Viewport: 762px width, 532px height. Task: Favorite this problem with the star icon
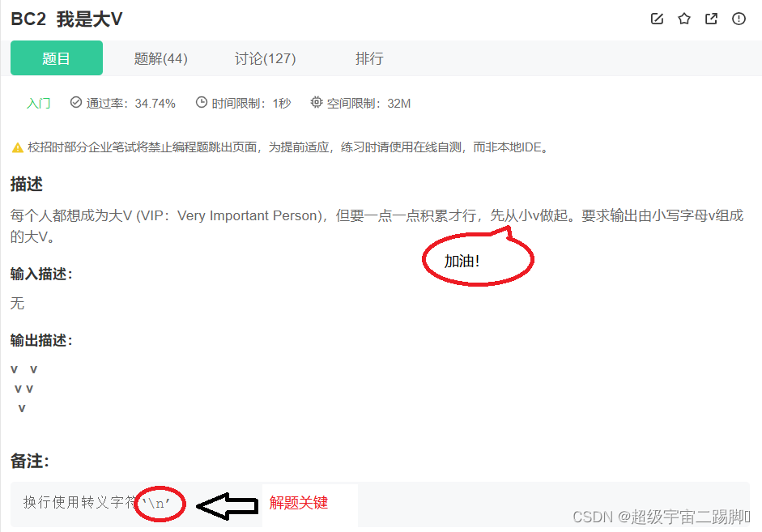coord(683,19)
